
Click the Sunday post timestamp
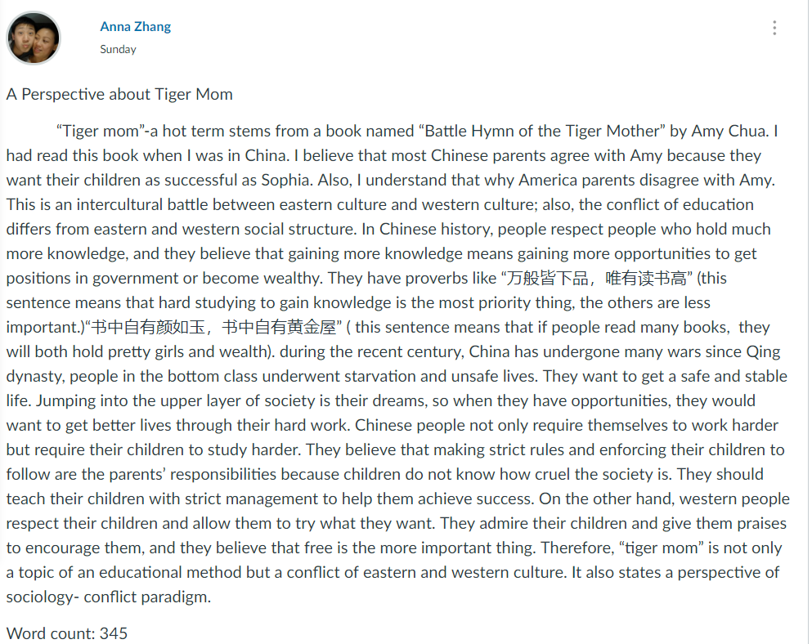click(118, 49)
